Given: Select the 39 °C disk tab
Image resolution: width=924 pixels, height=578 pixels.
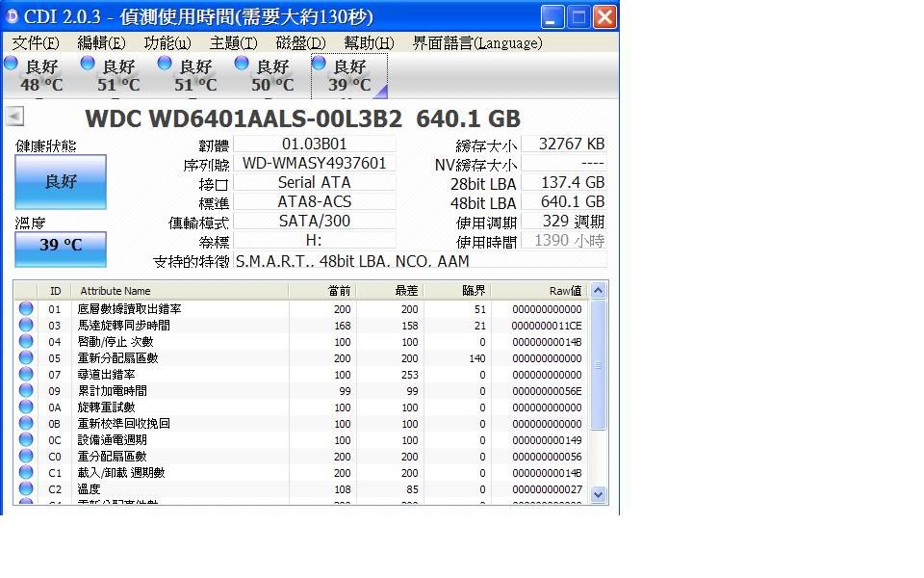Looking at the screenshot, I should [348, 75].
